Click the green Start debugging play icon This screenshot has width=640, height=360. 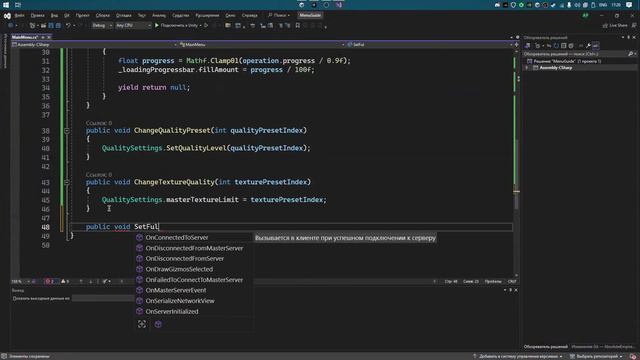pos(157,25)
